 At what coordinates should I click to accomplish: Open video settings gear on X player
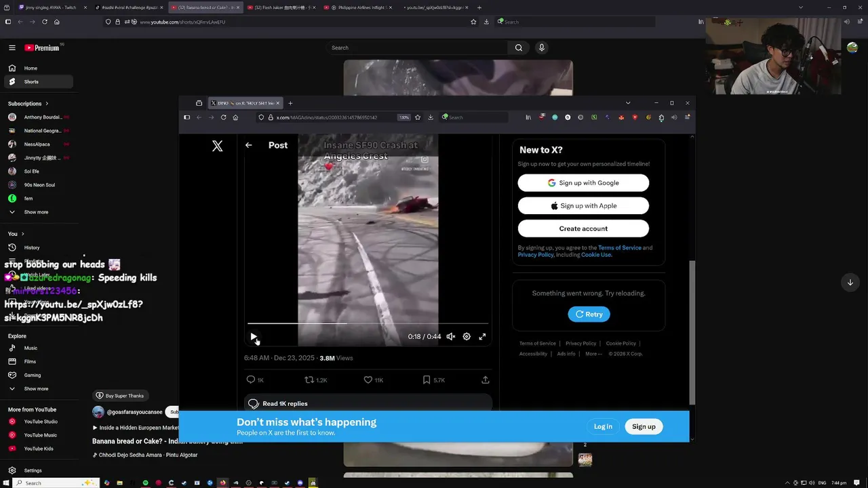click(x=467, y=336)
